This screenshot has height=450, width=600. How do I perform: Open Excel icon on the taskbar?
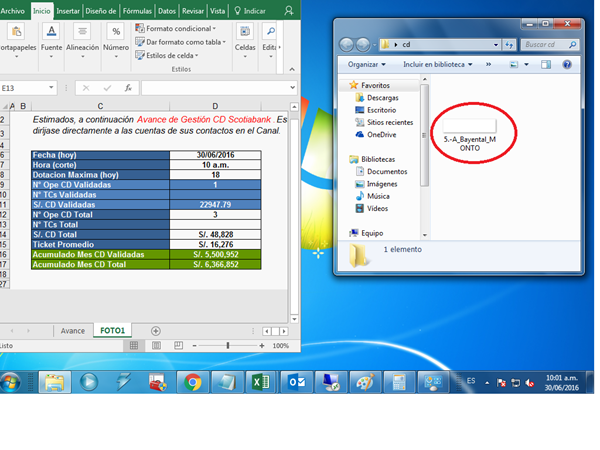pos(261,382)
